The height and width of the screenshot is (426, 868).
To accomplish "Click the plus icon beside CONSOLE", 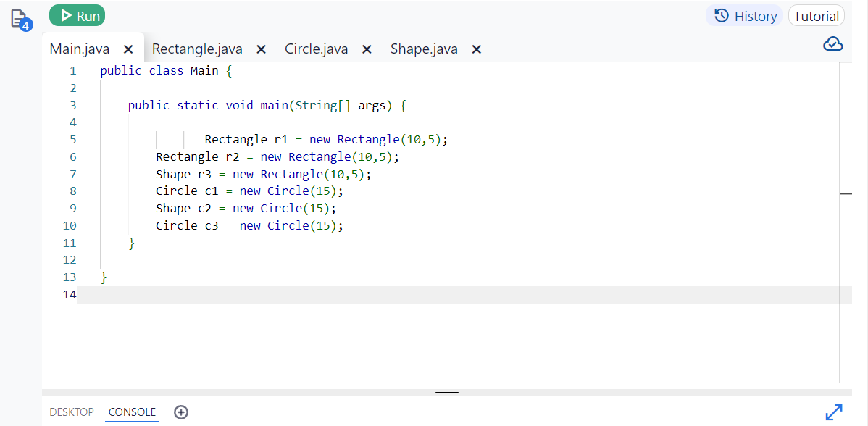I will pos(180,412).
